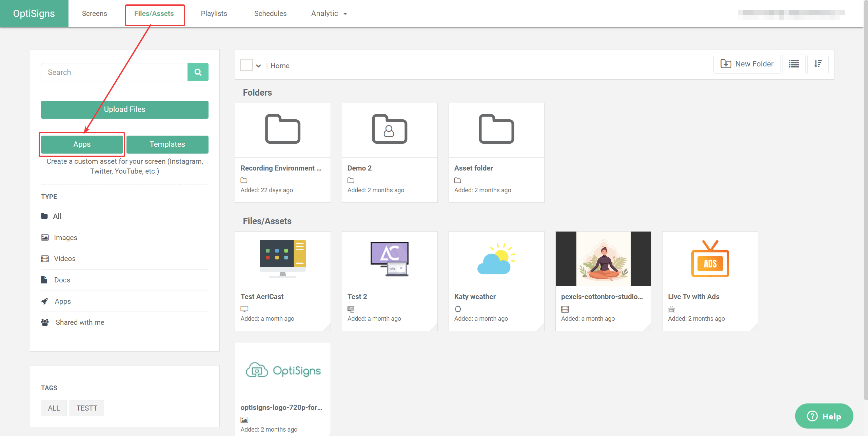Switch to list view icon

794,64
